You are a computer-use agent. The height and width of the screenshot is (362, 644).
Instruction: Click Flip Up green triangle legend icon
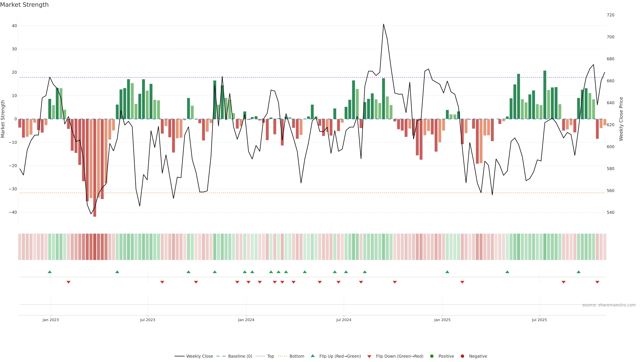pyautogui.click(x=312, y=356)
